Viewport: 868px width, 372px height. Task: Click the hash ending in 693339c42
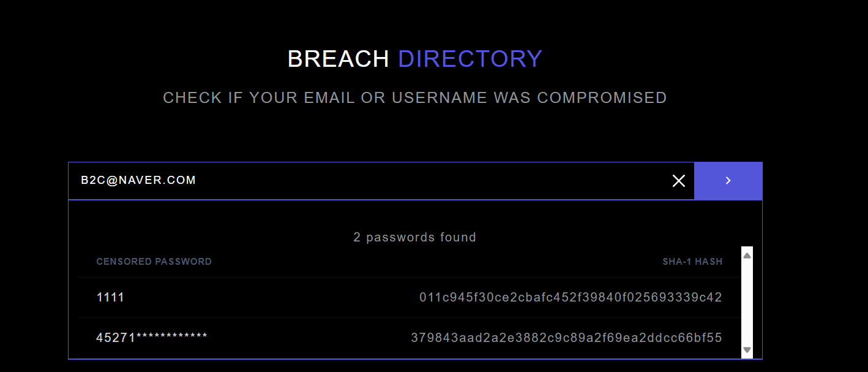click(x=571, y=297)
